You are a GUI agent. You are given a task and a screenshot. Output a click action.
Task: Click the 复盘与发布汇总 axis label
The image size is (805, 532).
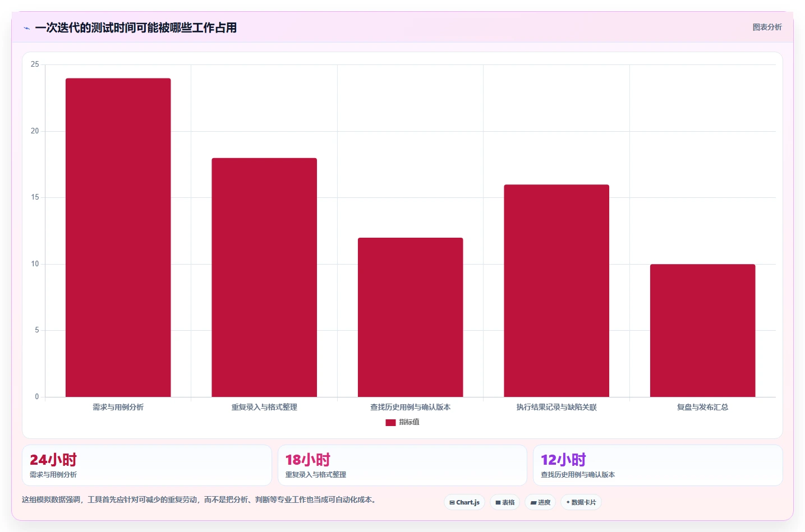pyautogui.click(x=703, y=407)
